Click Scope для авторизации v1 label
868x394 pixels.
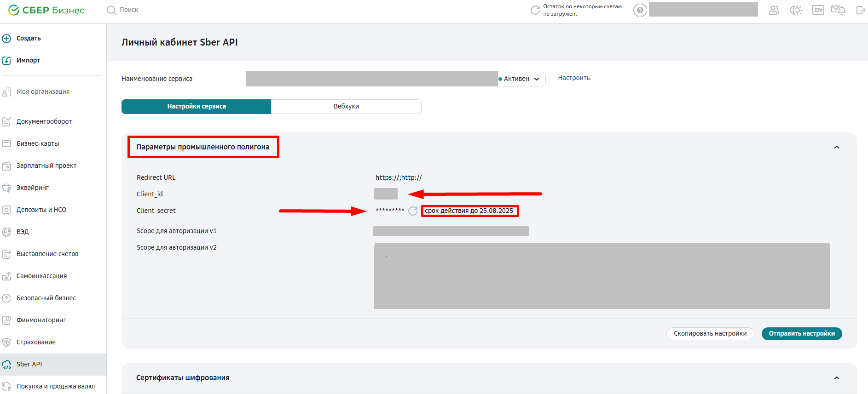click(x=177, y=231)
